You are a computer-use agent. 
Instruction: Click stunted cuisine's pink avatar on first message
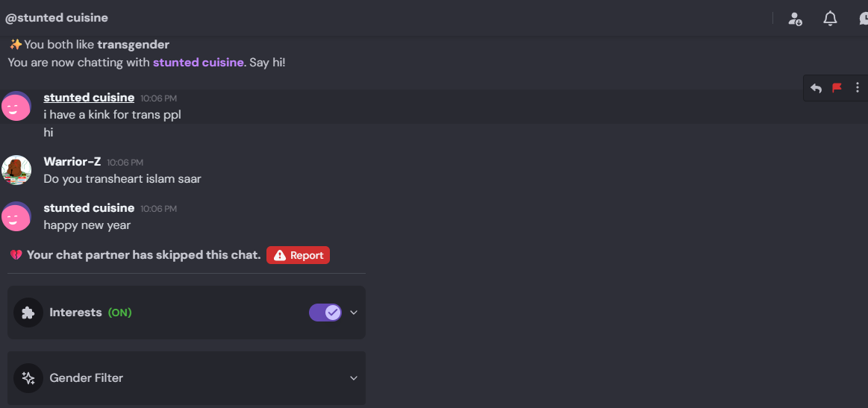[16, 107]
